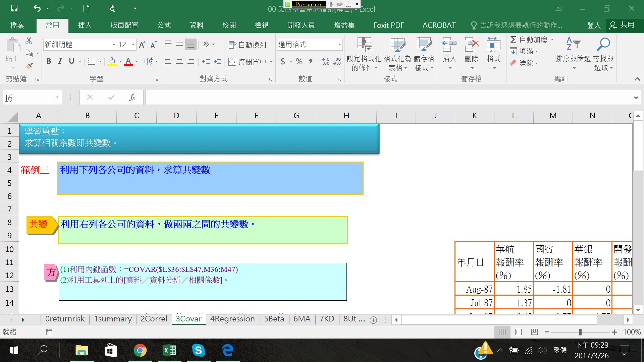Expand the formula bar
This screenshot has height=362, width=644.
click(636, 98)
